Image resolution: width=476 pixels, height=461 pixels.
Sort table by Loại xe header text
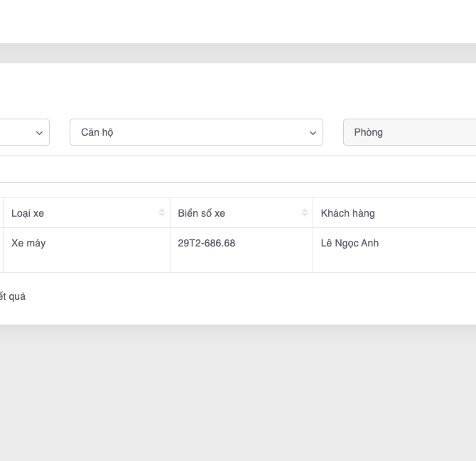(28, 213)
